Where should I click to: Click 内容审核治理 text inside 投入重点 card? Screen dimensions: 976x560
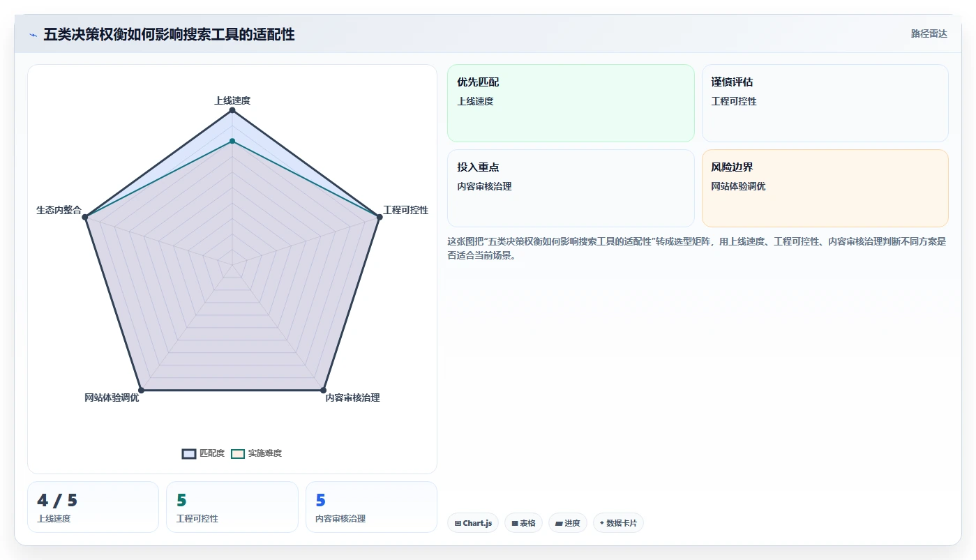tap(484, 186)
